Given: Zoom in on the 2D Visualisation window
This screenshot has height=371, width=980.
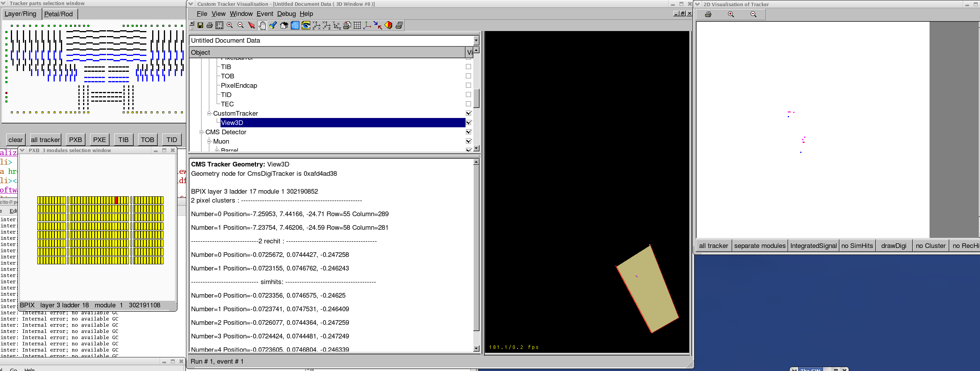Looking at the screenshot, I should [731, 14].
